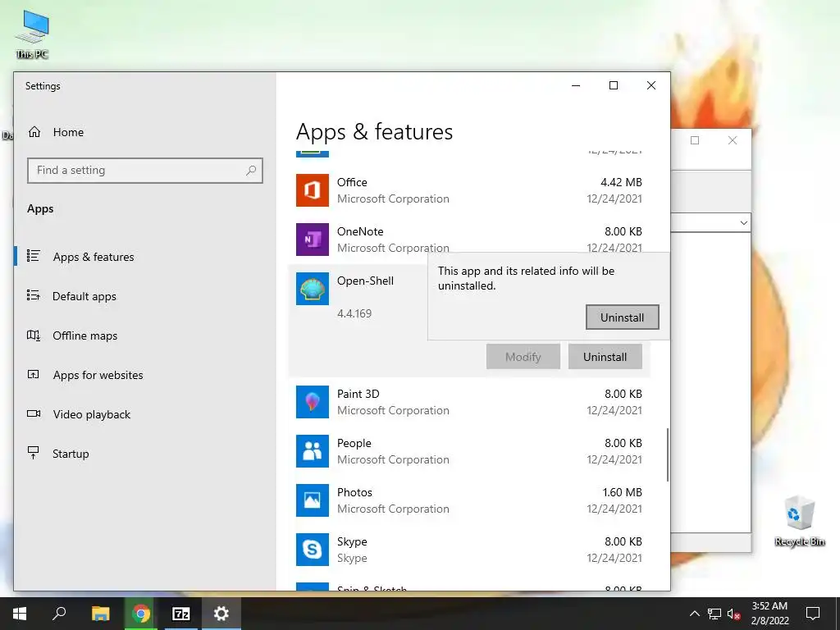Image resolution: width=840 pixels, height=630 pixels.
Task: Open Offline maps settings
Action: tap(84, 336)
